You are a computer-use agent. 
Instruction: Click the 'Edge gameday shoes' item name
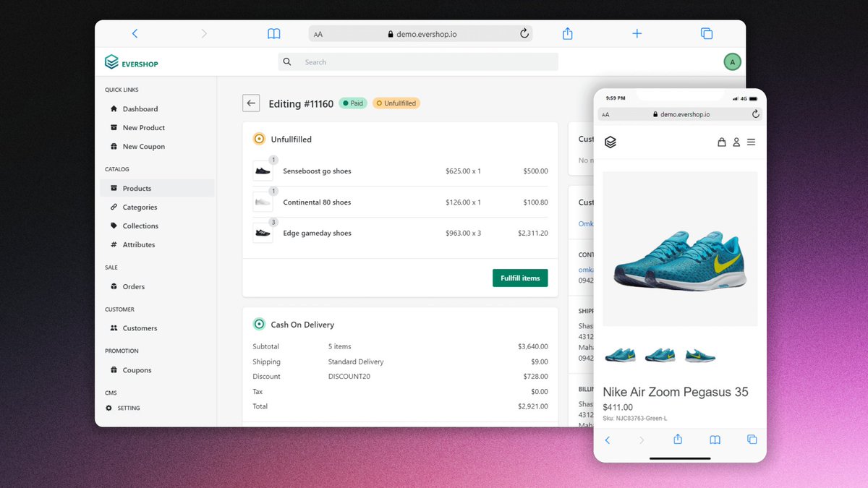(317, 234)
